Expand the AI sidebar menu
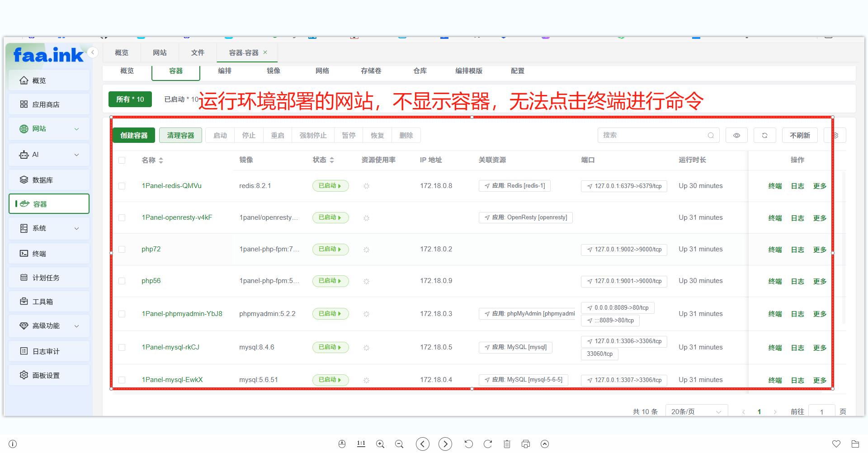 (x=49, y=155)
